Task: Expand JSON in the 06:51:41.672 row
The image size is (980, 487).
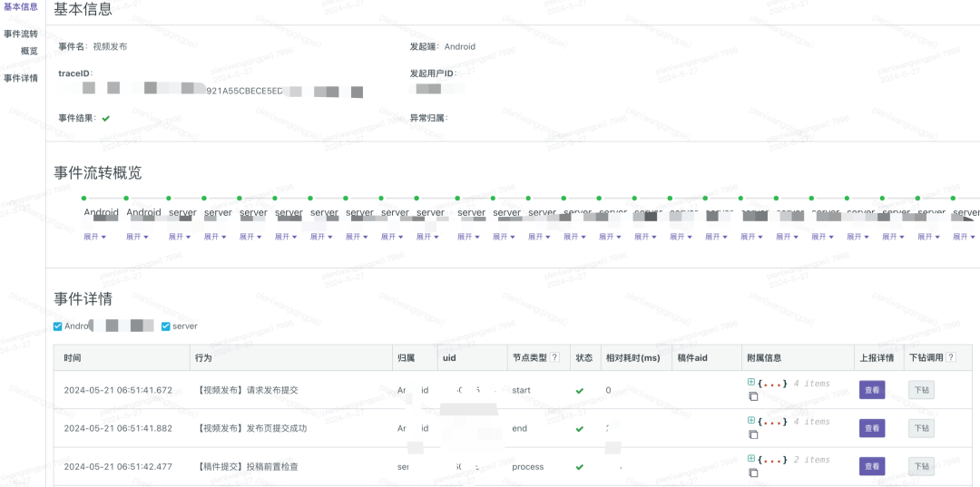Action: tap(751, 382)
